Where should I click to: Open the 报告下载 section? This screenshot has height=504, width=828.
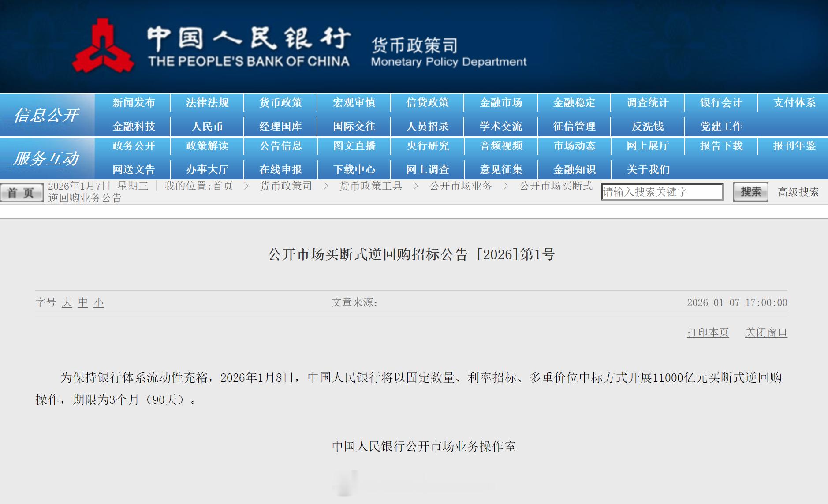(x=721, y=146)
